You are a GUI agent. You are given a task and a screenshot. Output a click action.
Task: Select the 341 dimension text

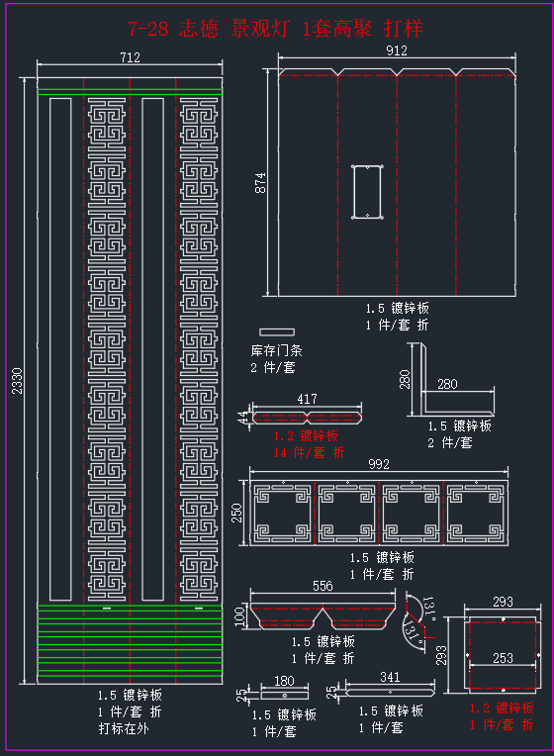pyautogui.click(x=390, y=677)
